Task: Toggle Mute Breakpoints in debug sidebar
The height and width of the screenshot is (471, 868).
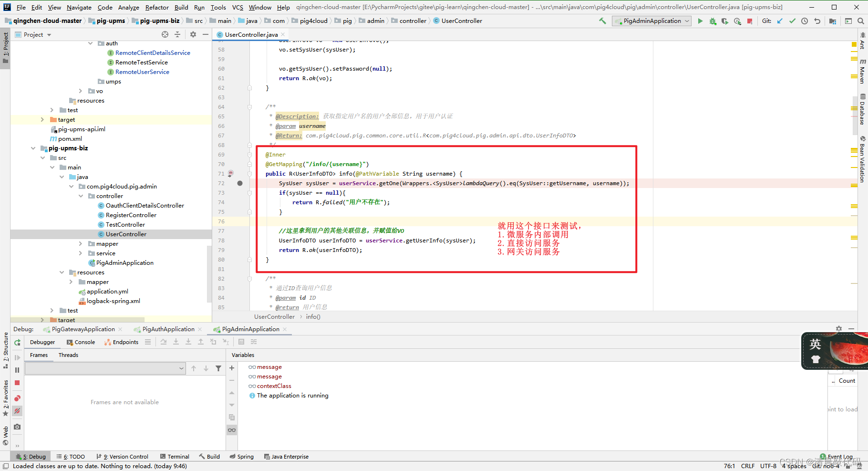Action: [17, 411]
